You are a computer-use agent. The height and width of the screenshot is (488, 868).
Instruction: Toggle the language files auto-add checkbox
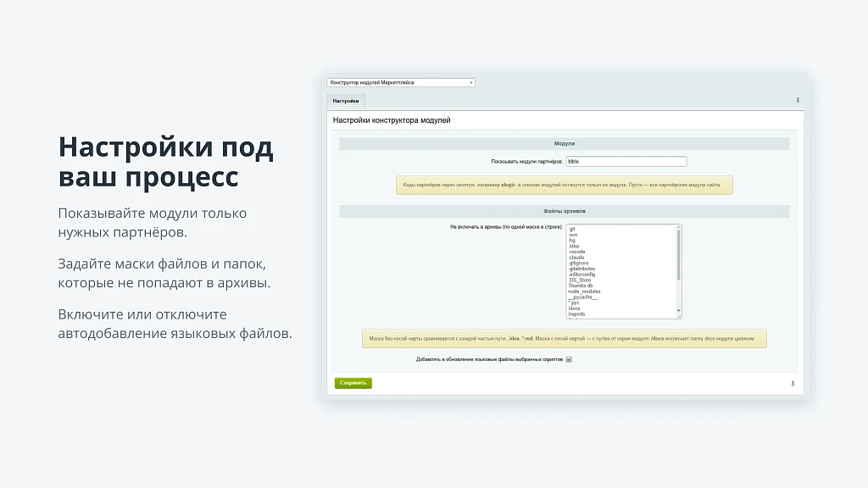click(569, 359)
